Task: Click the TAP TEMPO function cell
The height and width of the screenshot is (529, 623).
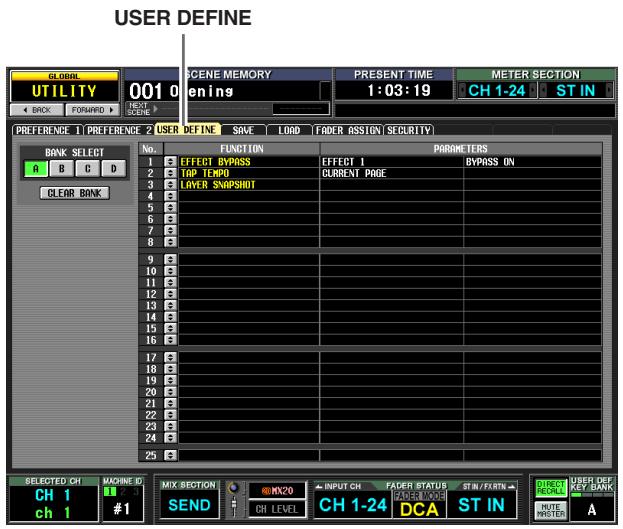Action: coord(249,173)
